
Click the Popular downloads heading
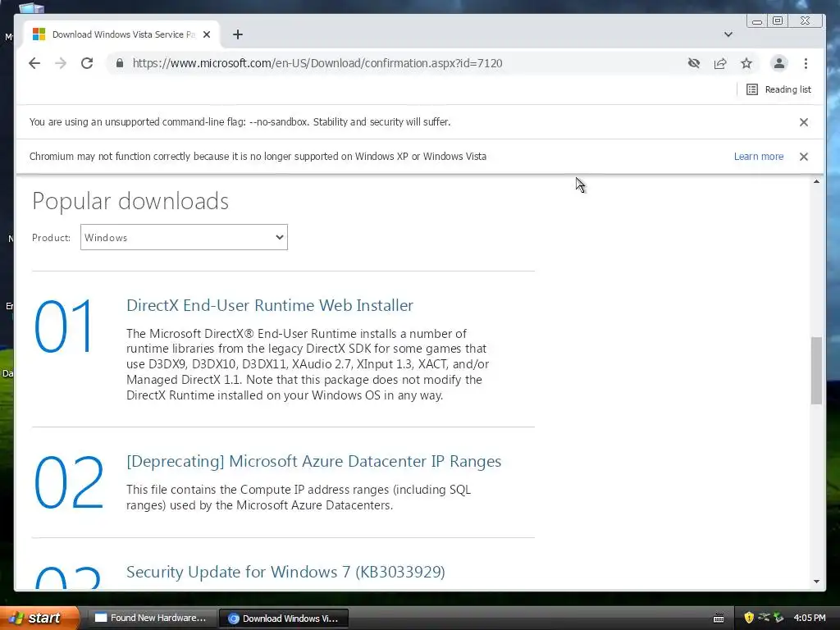[x=130, y=202]
